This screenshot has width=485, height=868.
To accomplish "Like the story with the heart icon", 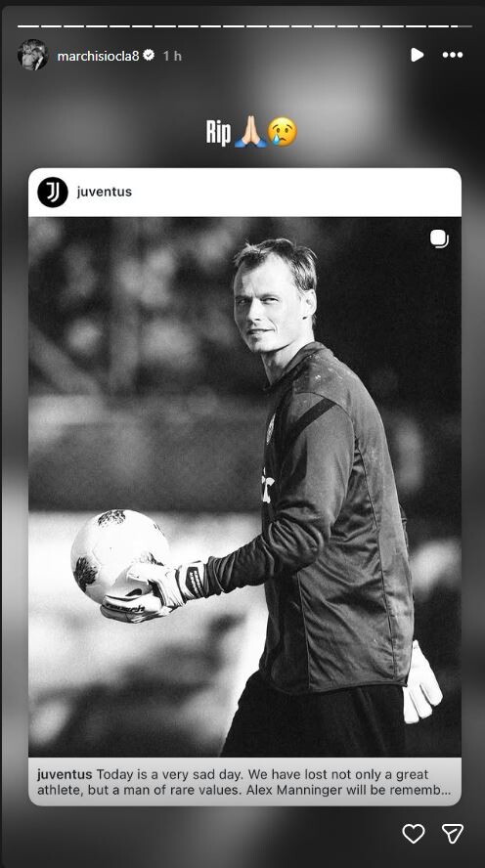I will (x=413, y=834).
